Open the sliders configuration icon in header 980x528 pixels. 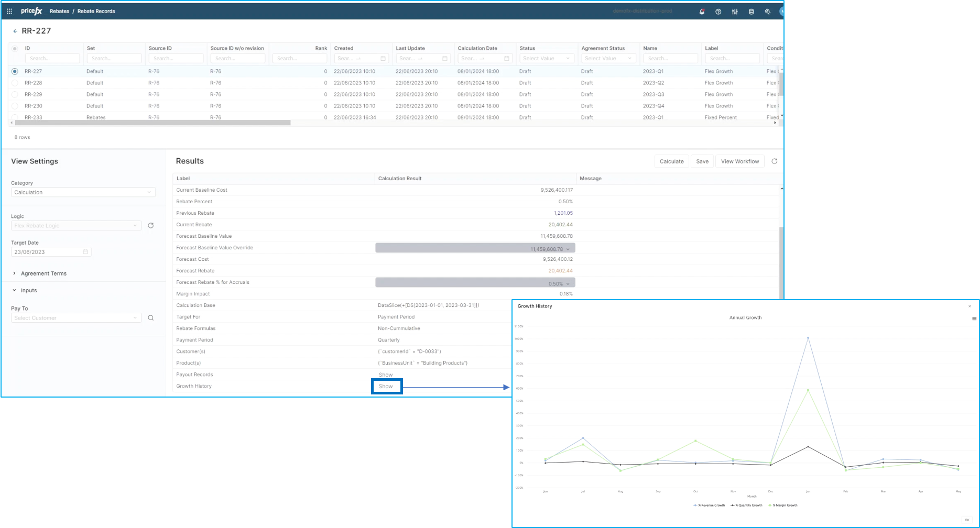(x=735, y=12)
